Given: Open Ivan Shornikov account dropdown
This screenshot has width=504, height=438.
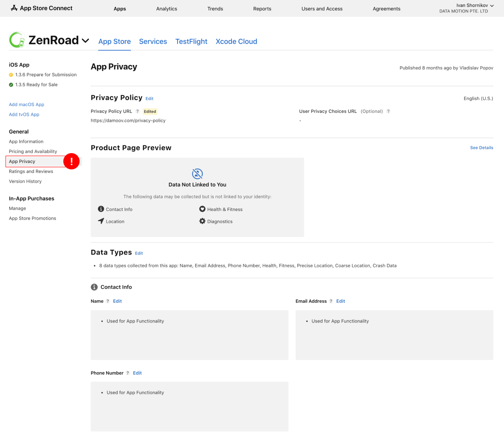Looking at the screenshot, I should tap(475, 6).
